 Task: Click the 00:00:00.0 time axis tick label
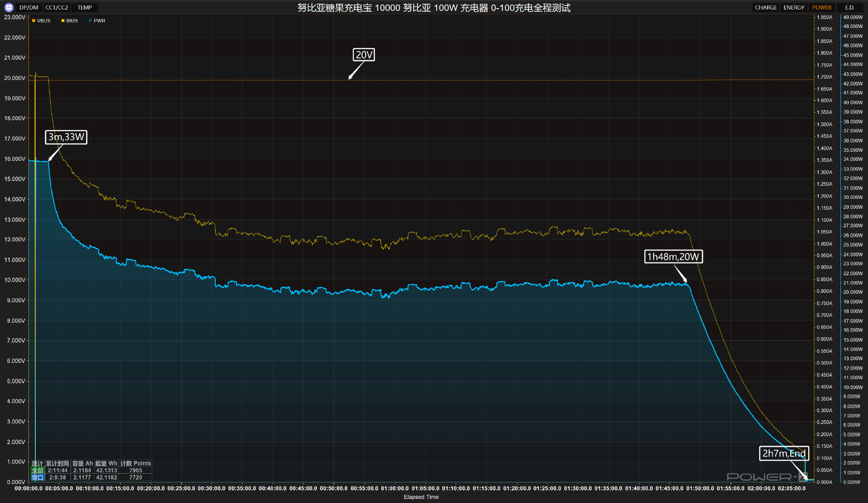[28, 489]
